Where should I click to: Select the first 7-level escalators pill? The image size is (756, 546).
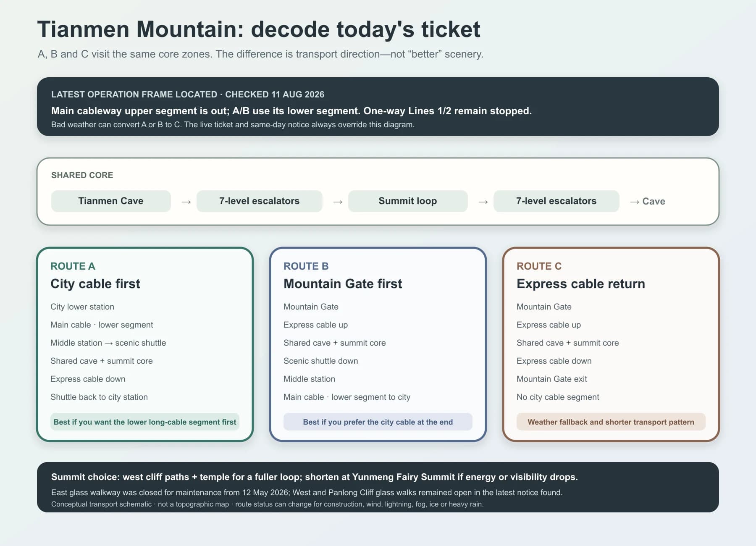(259, 201)
